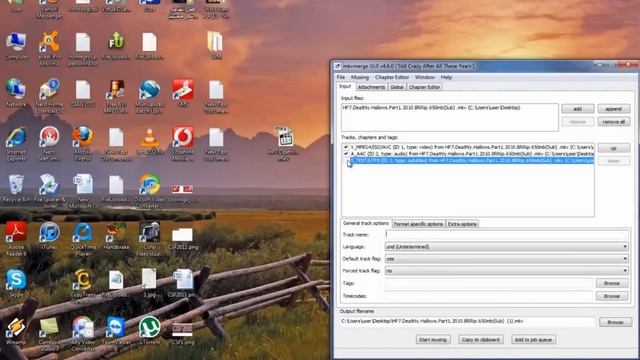Click the Start muxing button

[433, 340]
